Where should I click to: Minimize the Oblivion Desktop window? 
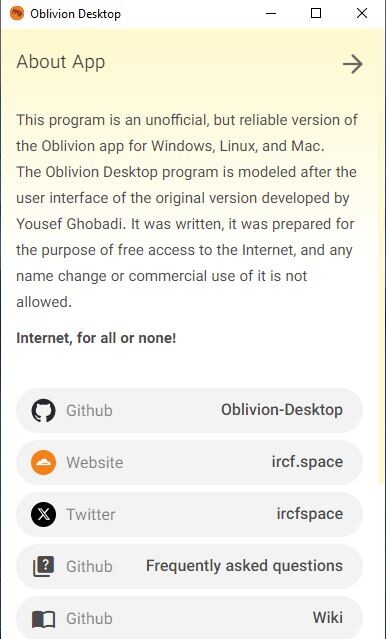click(x=271, y=13)
